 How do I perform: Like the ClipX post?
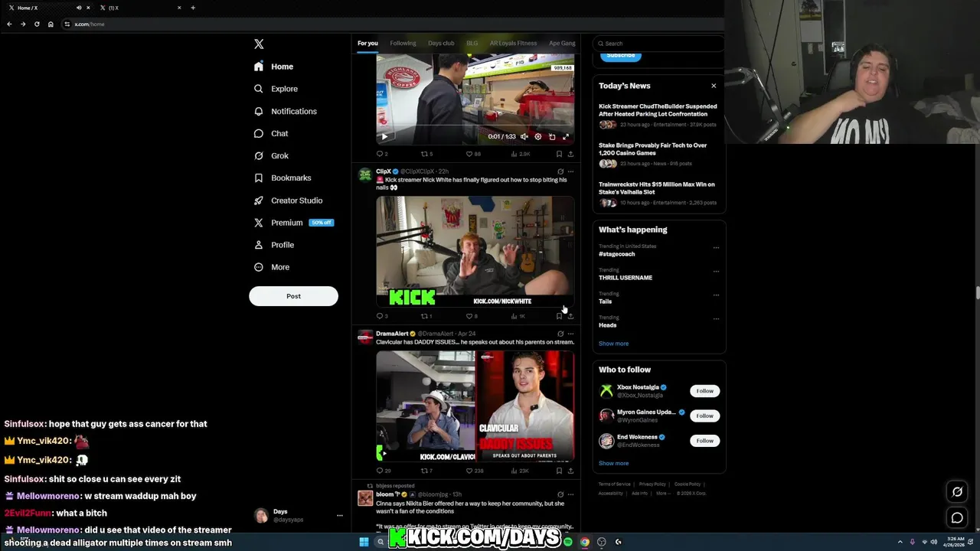tap(472, 316)
